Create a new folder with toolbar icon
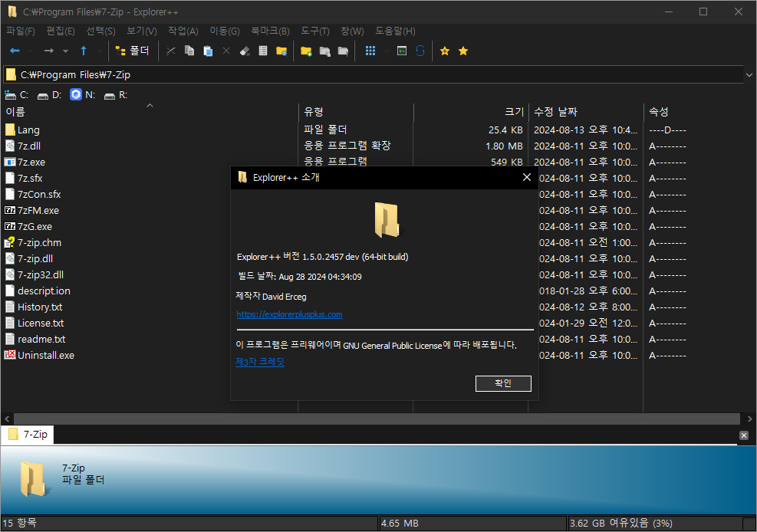The height and width of the screenshot is (532, 757). click(x=306, y=51)
